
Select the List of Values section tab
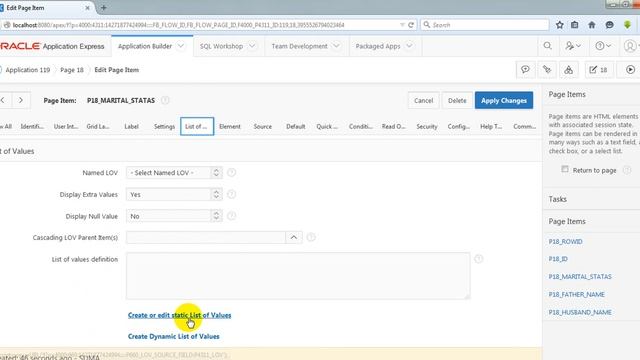197,127
